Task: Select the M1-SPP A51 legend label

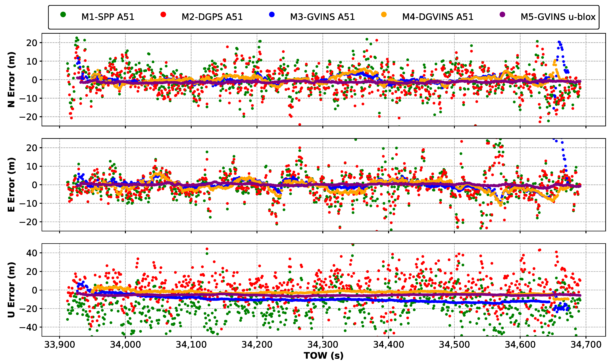Action: [x=108, y=17]
